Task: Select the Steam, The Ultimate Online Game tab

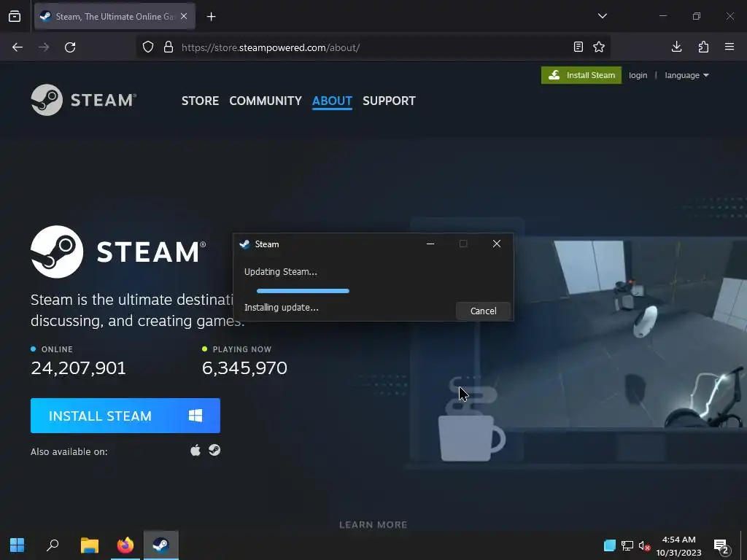Action: 115,17
